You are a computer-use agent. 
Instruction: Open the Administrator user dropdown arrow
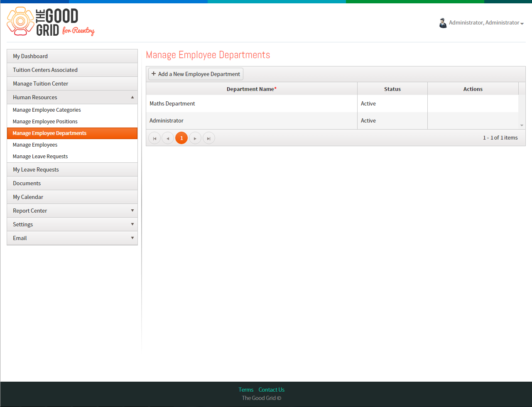(522, 23)
